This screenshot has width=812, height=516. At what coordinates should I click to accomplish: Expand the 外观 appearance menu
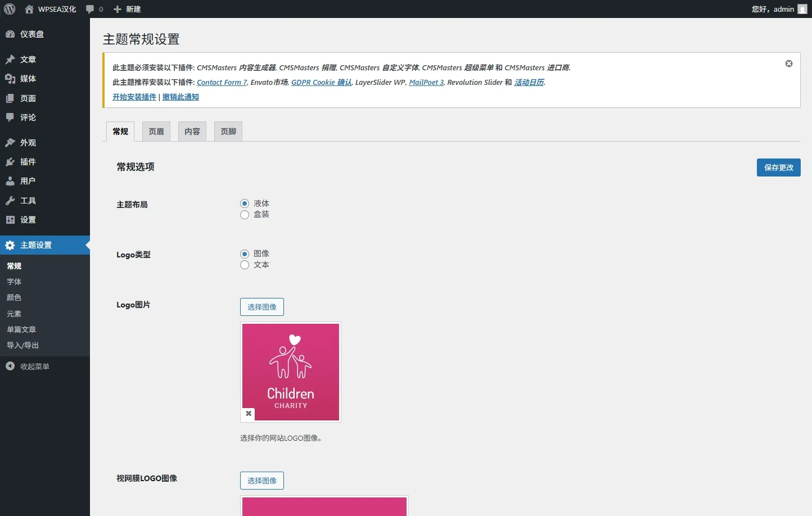[28, 143]
